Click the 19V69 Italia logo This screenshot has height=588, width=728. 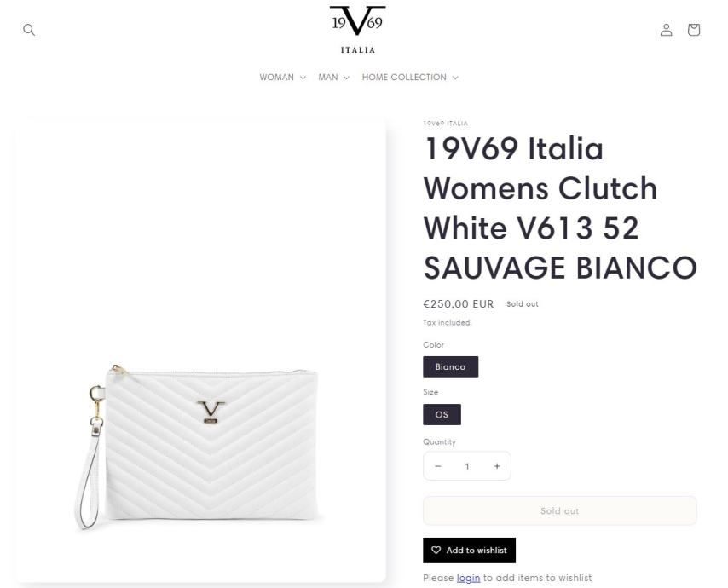click(x=357, y=30)
